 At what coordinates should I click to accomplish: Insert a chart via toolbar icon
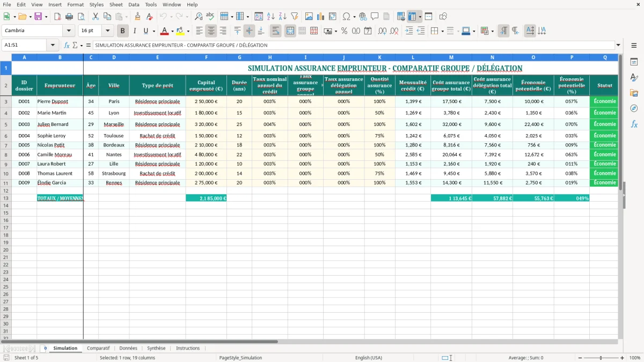321,17
